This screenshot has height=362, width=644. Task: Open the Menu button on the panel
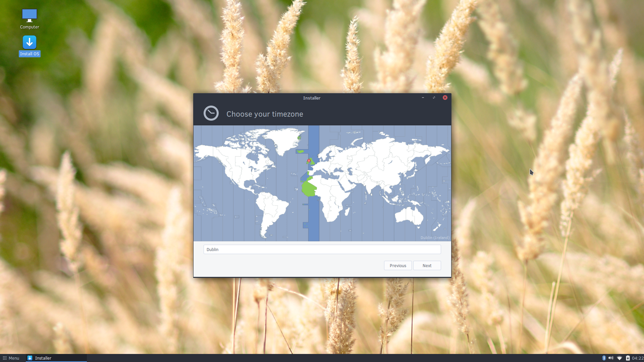[x=11, y=358]
